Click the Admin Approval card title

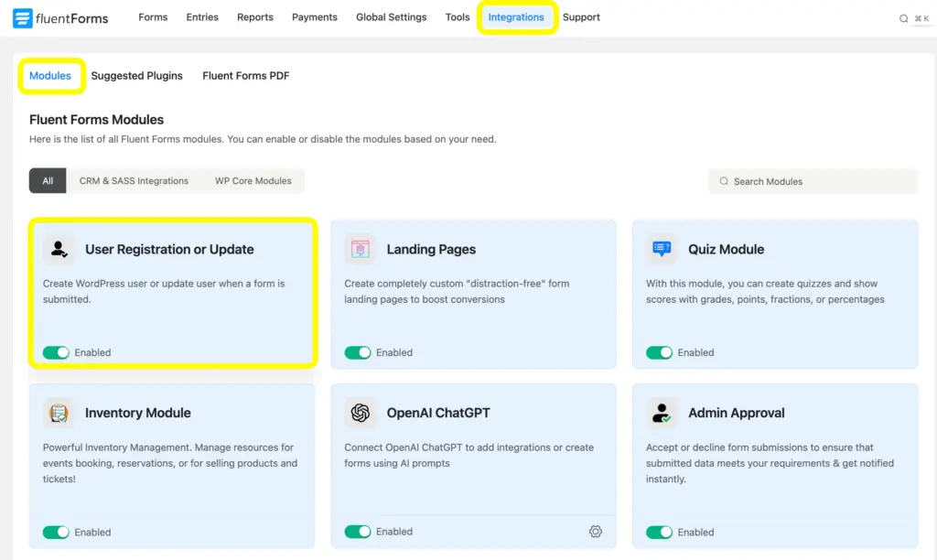[737, 413]
